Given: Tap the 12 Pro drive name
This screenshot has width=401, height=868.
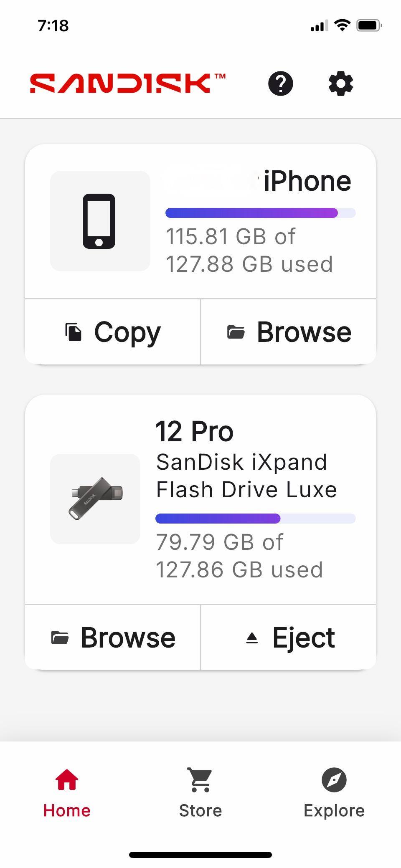Looking at the screenshot, I should [194, 431].
